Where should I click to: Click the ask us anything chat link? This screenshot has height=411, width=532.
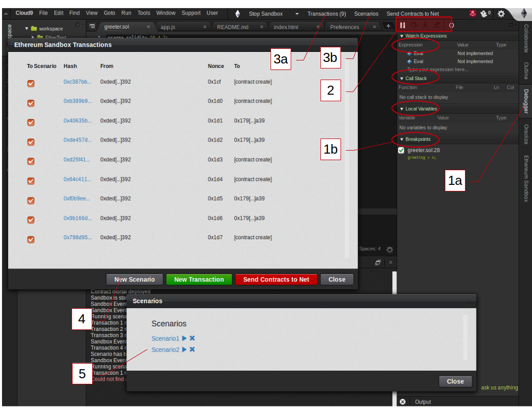coord(499,388)
